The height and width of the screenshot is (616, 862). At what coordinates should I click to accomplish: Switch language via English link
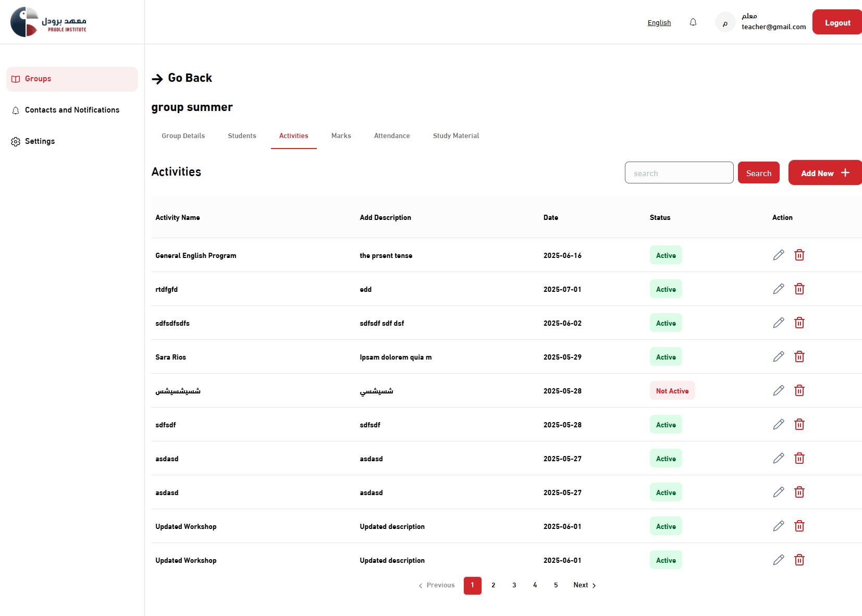[659, 22]
